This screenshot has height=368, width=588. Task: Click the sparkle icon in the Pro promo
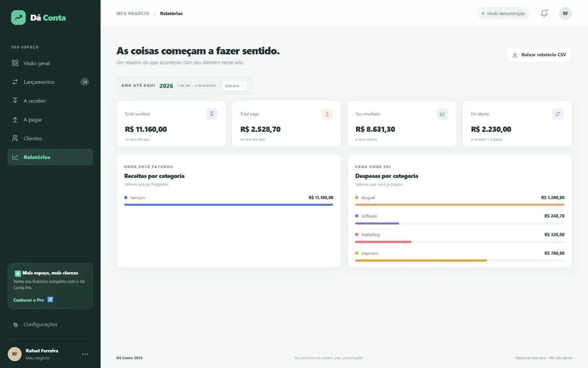pyautogui.click(x=18, y=274)
